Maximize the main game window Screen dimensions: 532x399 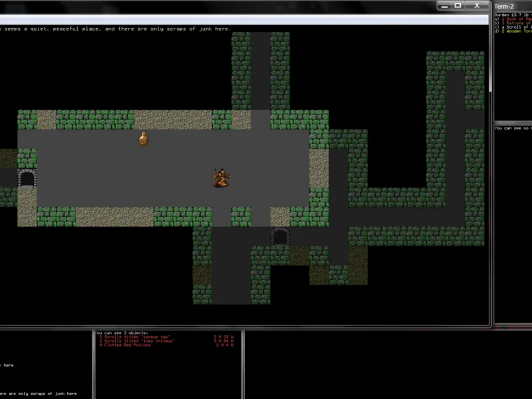coord(458,5)
